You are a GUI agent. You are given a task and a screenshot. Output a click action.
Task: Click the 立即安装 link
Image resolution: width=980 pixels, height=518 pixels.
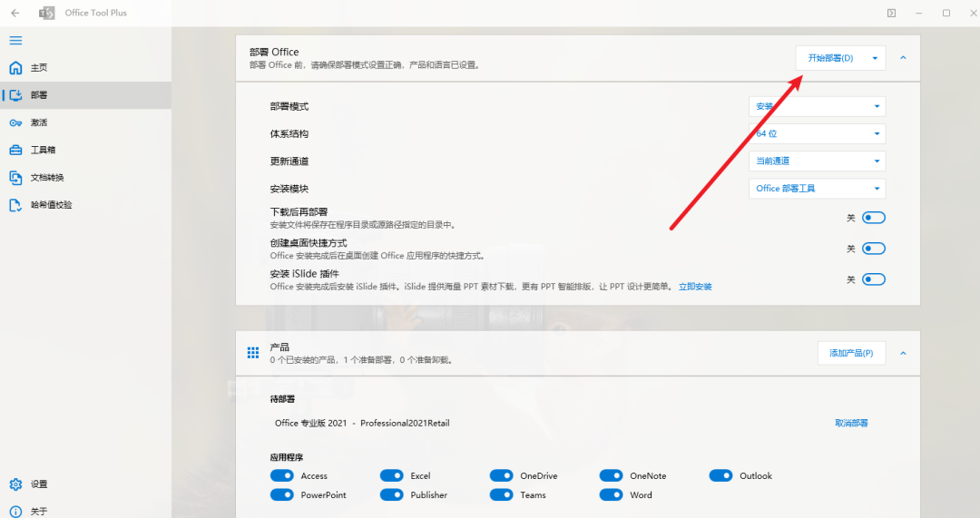[x=695, y=287]
